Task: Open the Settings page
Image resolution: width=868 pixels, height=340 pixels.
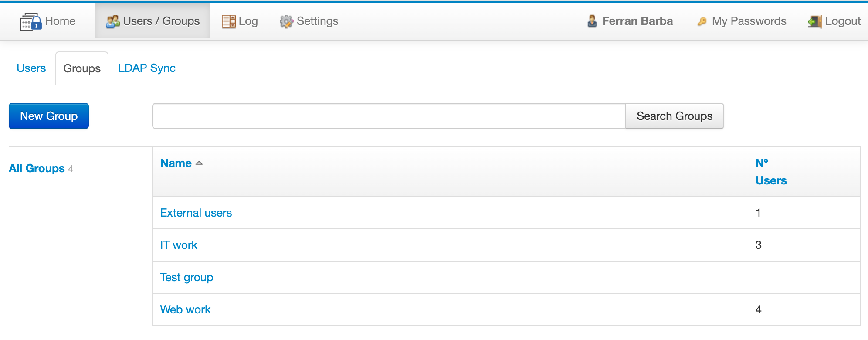Action: pyautogui.click(x=309, y=21)
